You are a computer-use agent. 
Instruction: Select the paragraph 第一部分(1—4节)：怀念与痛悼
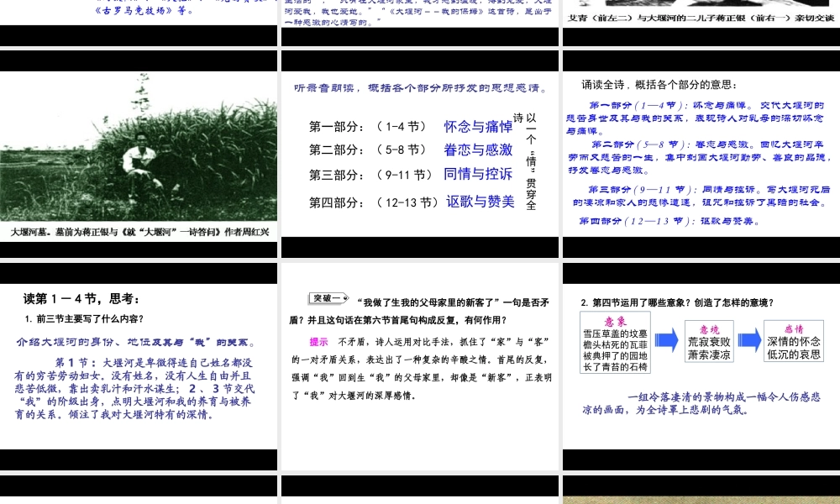click(696, 118)
